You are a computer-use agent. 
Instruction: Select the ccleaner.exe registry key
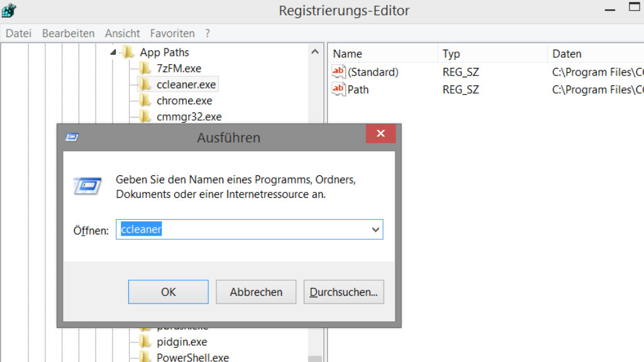186,84
